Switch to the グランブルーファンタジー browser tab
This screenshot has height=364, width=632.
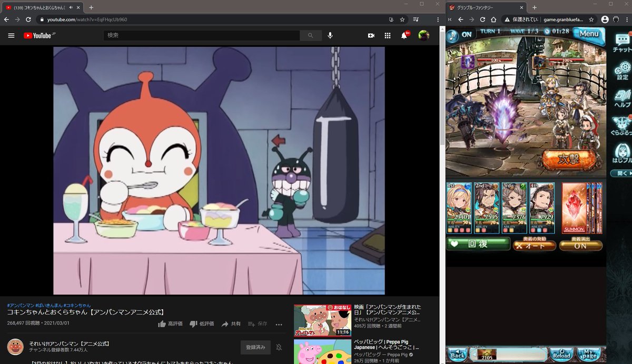pos(485,7)
